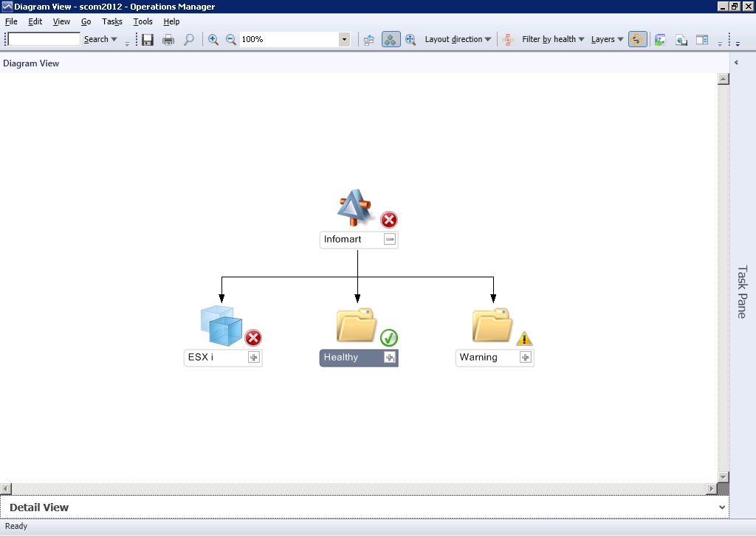Select the ESX i blue cubes icon
The width and height of the screenshot is (756, 537).
pos(221,325)
